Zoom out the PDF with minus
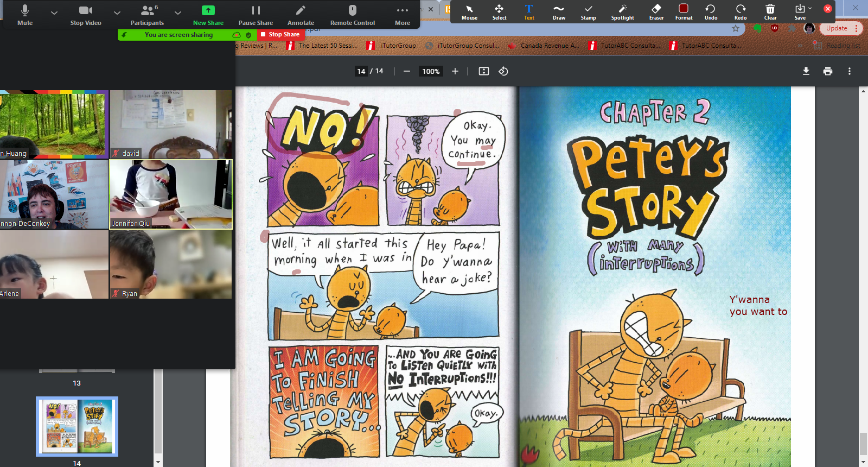This screenshot has height=467, width=868. tap(407, 71)
